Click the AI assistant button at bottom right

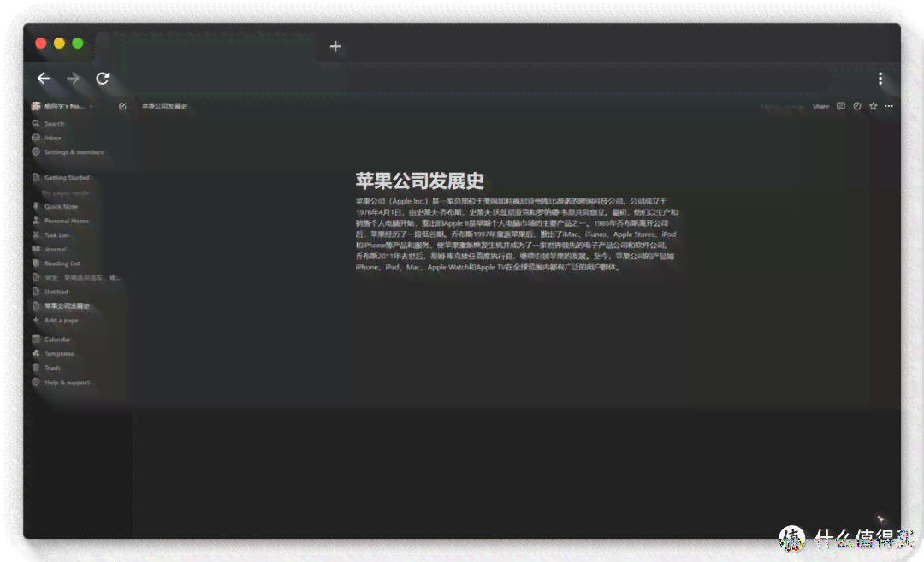coord(880,519)
